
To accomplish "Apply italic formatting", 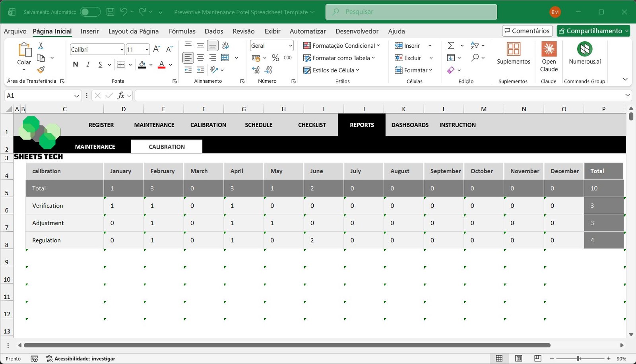I will tap(88, 64).
